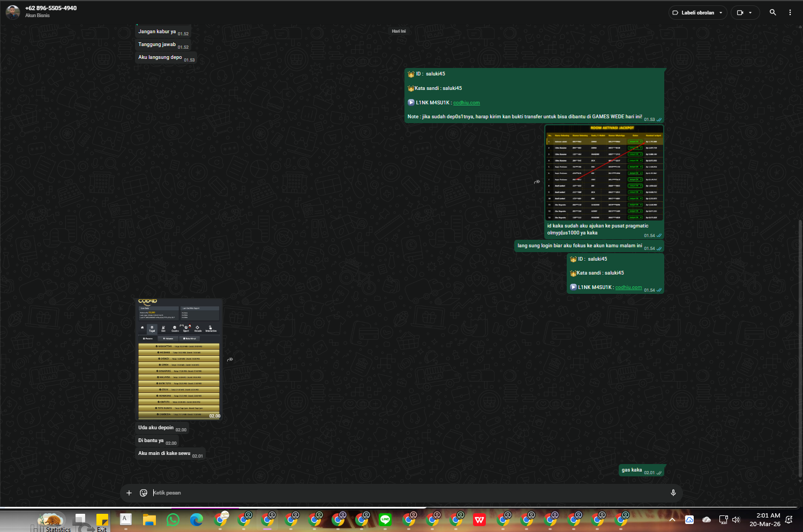The image size is (803, 532).
Task: Expand the call options arrow beside camera
Action: tap(751, 12)
